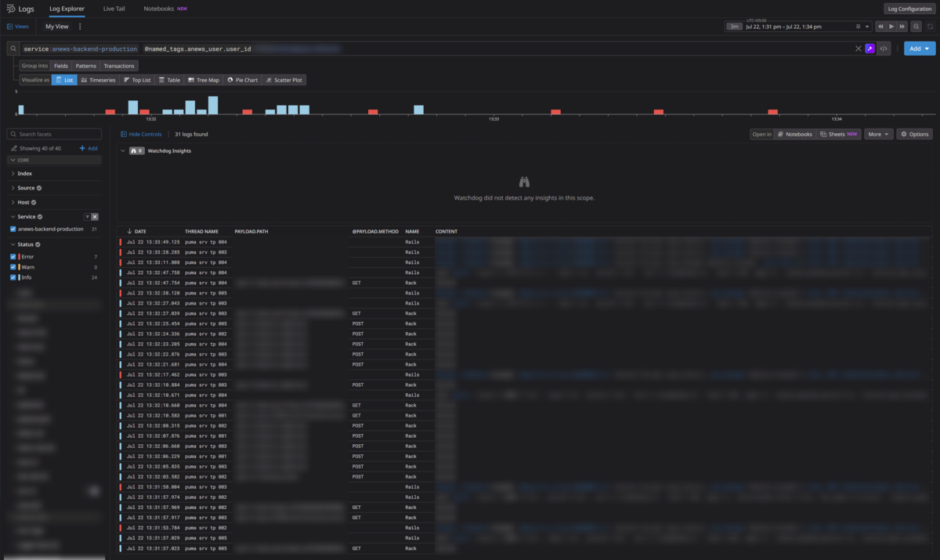
Task: Open the time range dropdown arrow
Action: [x=868, y=27]
